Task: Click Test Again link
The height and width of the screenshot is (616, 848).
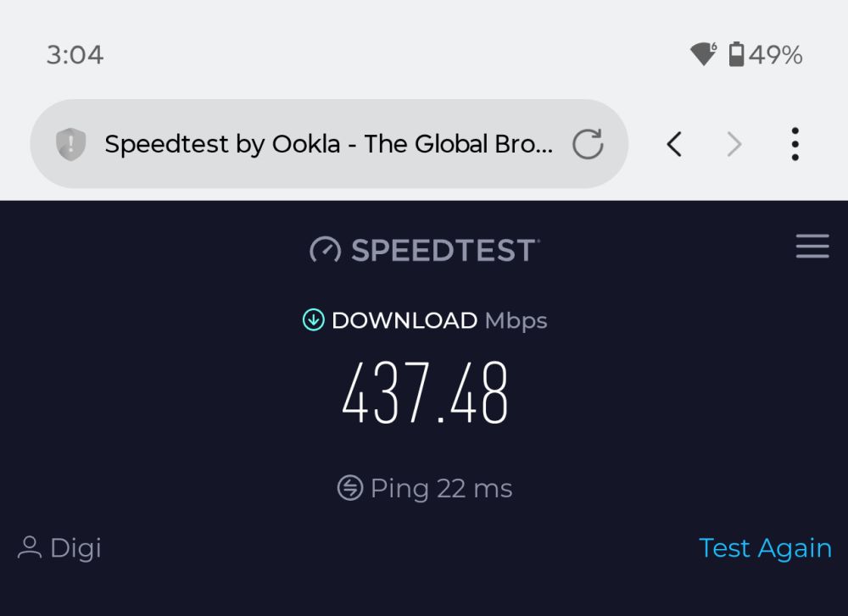Action: click(x=765, y=548)
